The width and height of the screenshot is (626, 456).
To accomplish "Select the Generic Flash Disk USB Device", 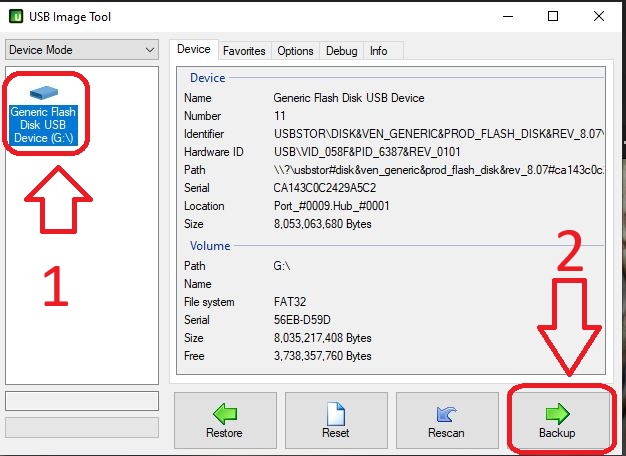I will [43, 115].
